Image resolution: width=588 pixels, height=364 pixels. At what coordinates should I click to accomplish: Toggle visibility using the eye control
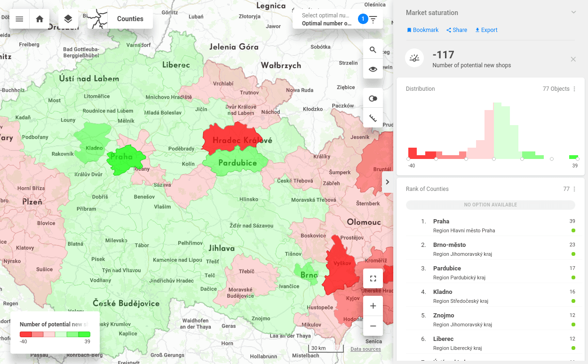(x=373, y=69)
